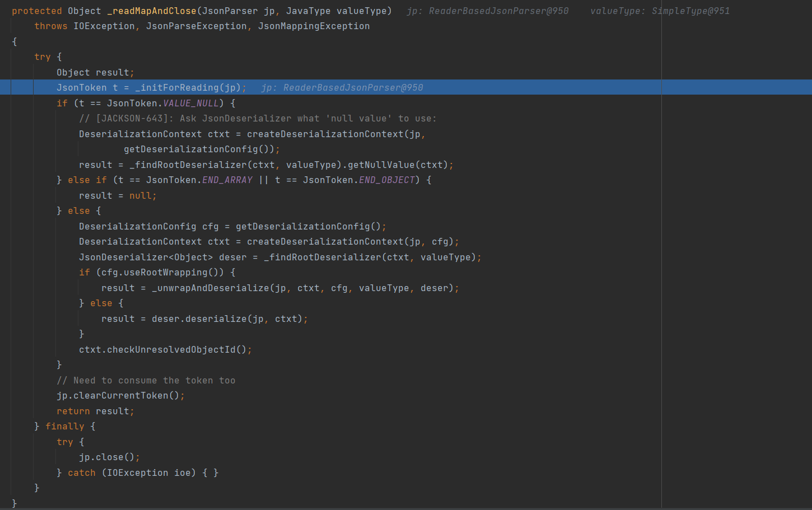Click the VALUE_NULL constant
This screenshot has height=510, width=812.
pyautogui.click(x=190, y=103)
